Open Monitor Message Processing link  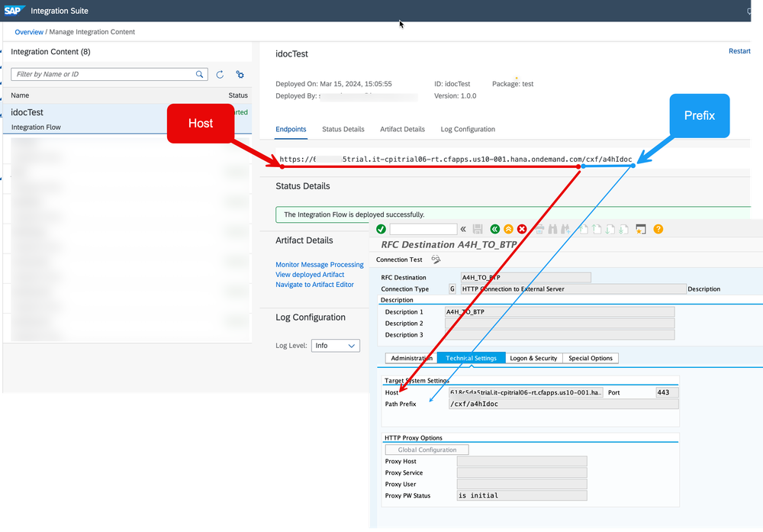click(319, 264)
